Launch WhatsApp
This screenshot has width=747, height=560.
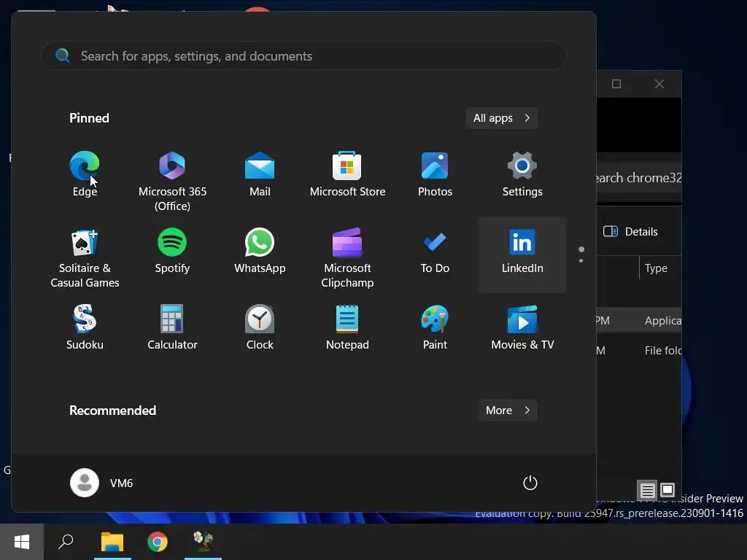[260, 251]
